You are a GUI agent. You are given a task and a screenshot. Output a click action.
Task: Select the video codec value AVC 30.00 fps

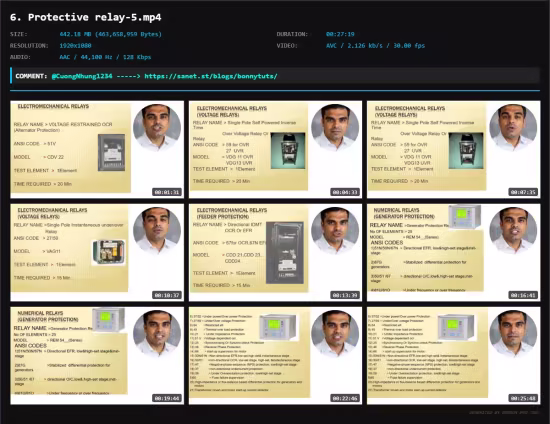point(375,46)
